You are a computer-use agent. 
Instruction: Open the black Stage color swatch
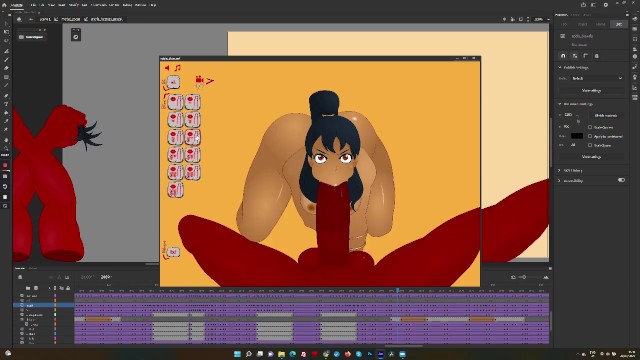[576, 136]
